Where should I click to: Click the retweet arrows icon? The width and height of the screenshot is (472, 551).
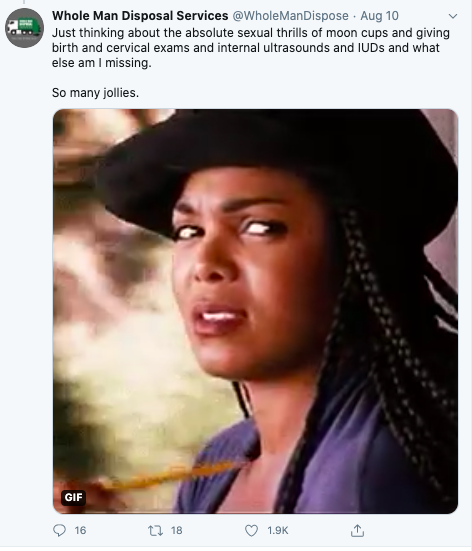(155, 530)
